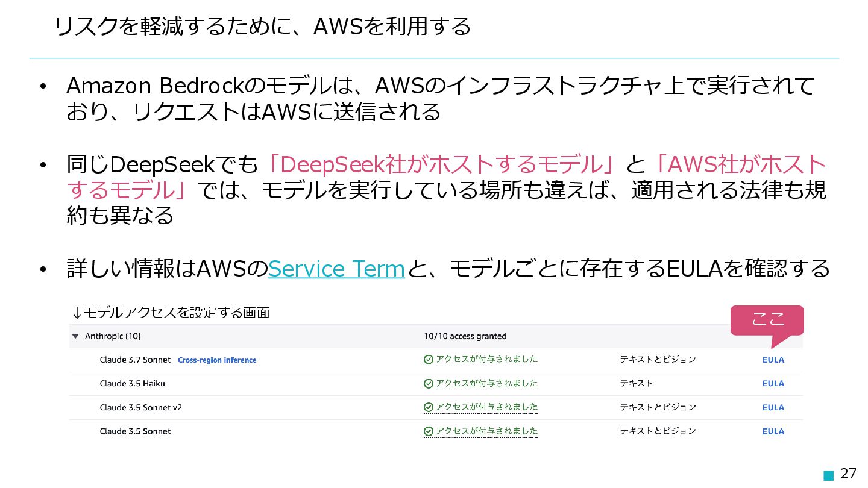Click テキストとビジョン modality for Claude 3.7 Sonnet
868x488 pixels.
658,360
